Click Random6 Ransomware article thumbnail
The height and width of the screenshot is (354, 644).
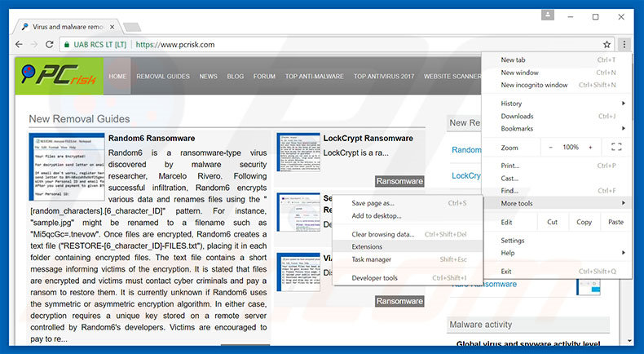[67, 166]
